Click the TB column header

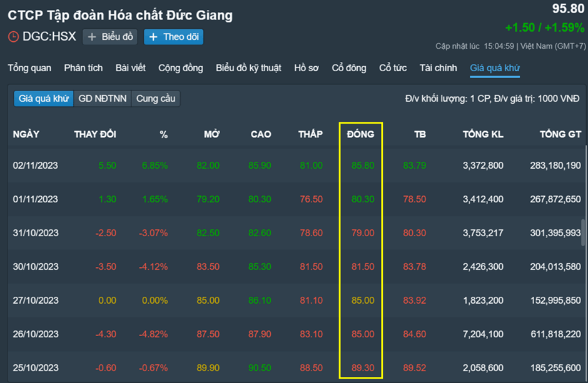point(420,134)
